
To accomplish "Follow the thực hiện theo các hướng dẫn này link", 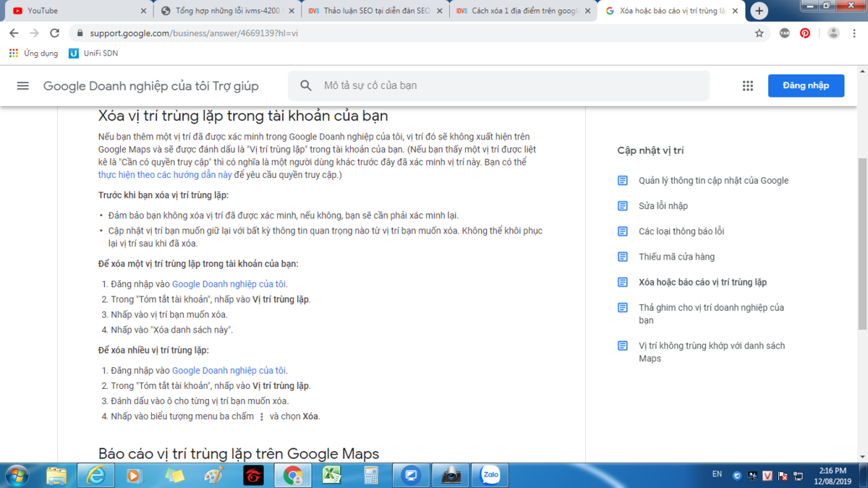I will [x=165, y=175].
